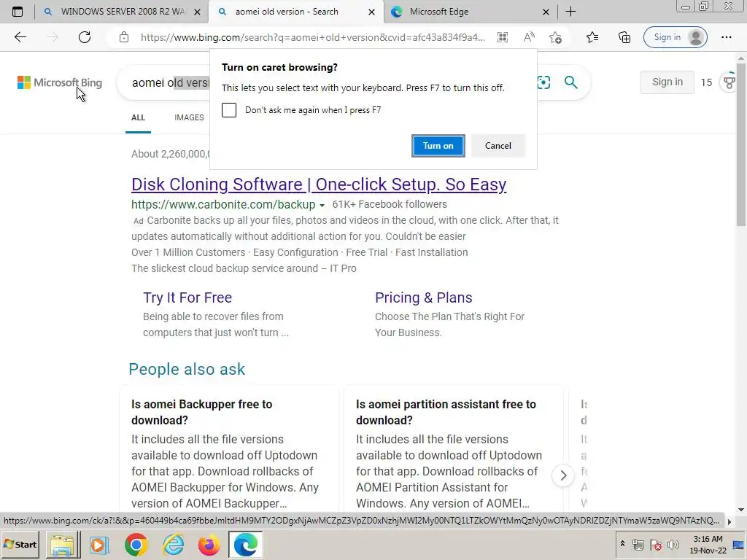Close the WINDOWS SERVER 2008 R2 tab
The height and width of the screenshot is (560, 747).
tap(197, 12)
